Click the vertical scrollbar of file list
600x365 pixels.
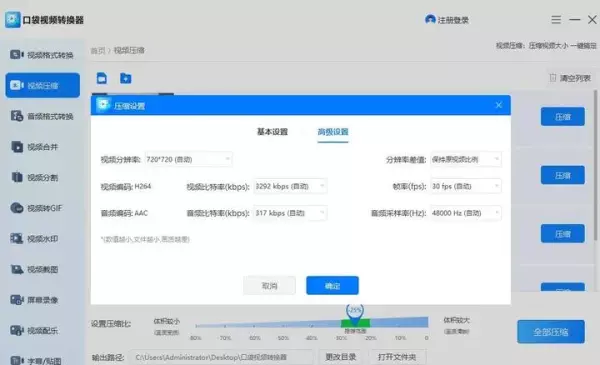click(595, 165)
